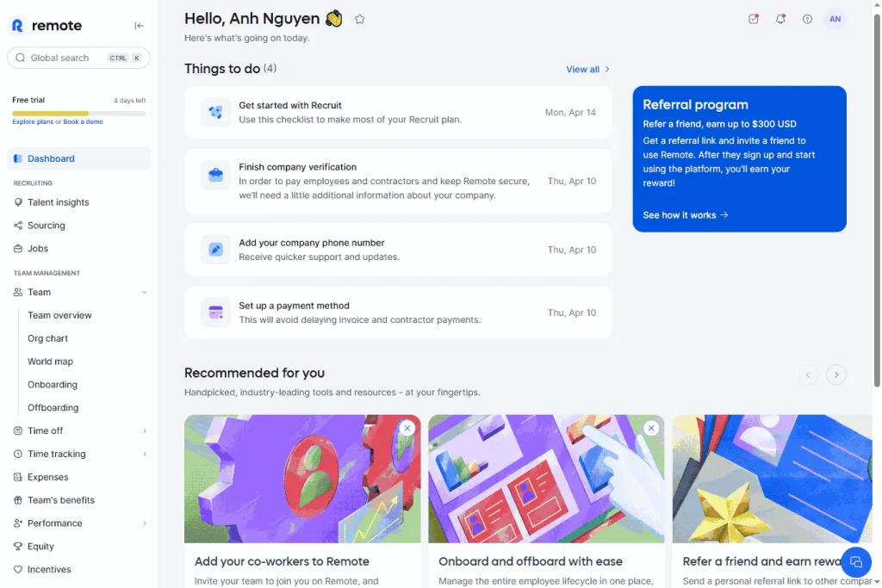
Task: Favorite the page with the star icon
Action: pos(359,19)
